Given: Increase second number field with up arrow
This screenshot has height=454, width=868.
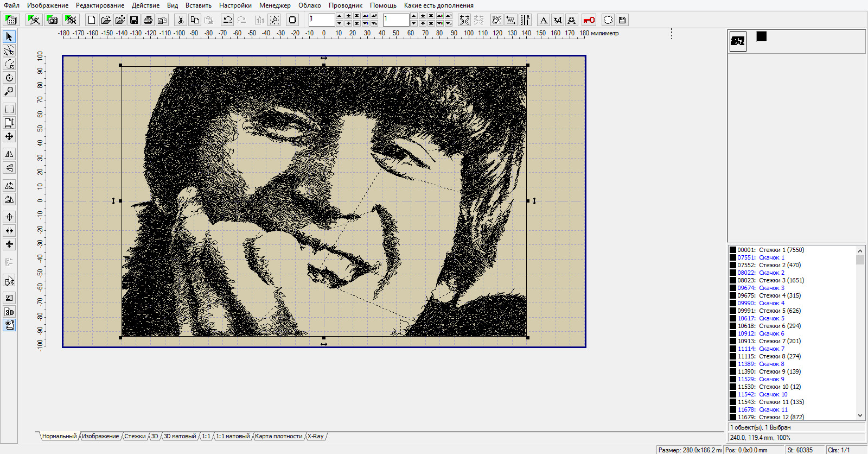Looking at the screenshot, I should click(x=413, y=17).
